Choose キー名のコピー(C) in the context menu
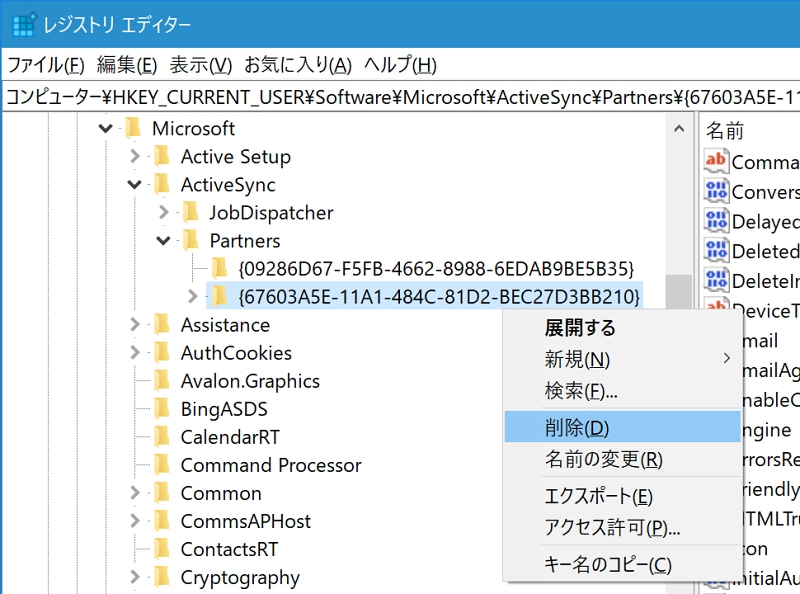This screenshot has width=800, height=594. click(622, 564)
